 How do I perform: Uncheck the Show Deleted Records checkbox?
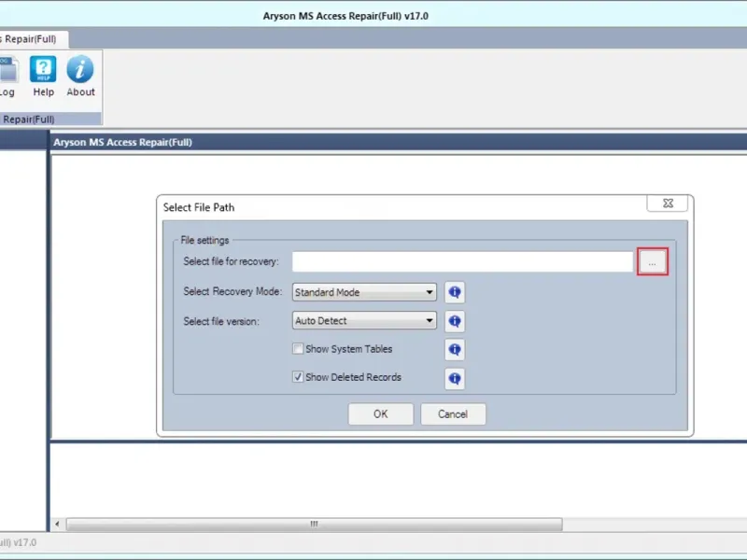(298, 377)
